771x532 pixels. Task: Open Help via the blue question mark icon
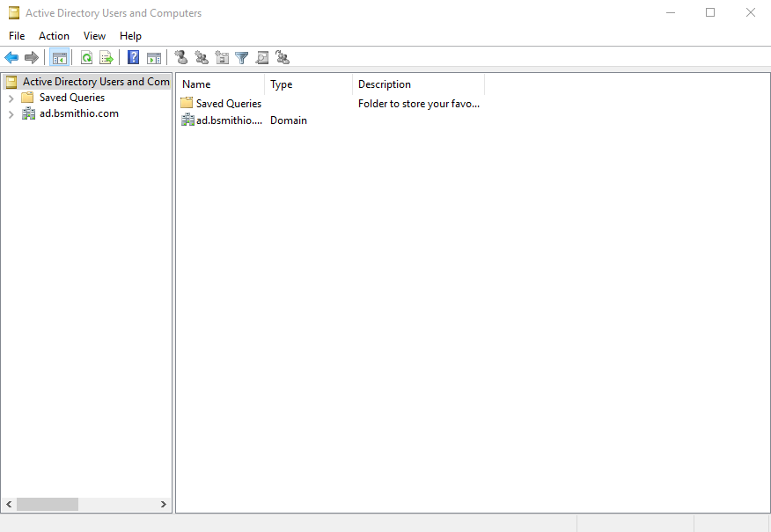tap(133, 57)
